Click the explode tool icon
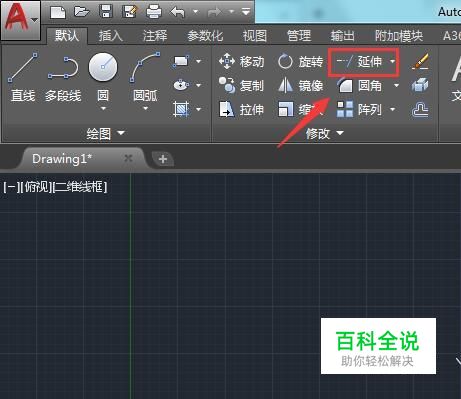 420,85
